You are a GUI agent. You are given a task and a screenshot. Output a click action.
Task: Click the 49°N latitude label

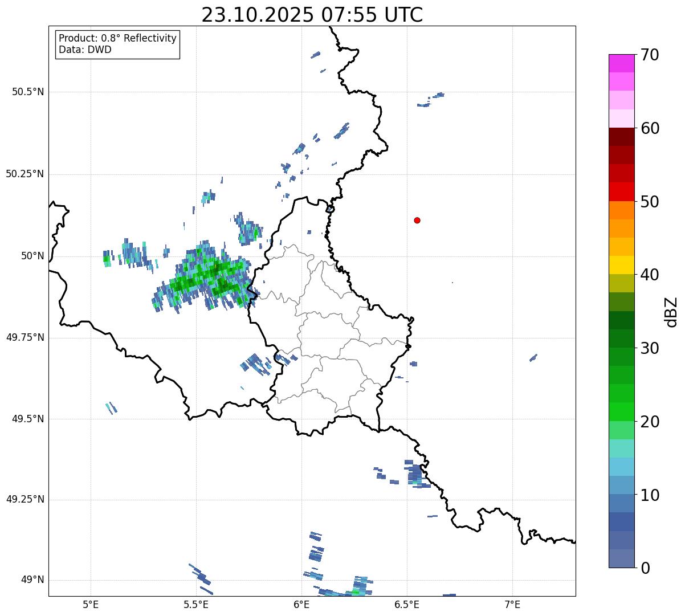click(32, 580)
